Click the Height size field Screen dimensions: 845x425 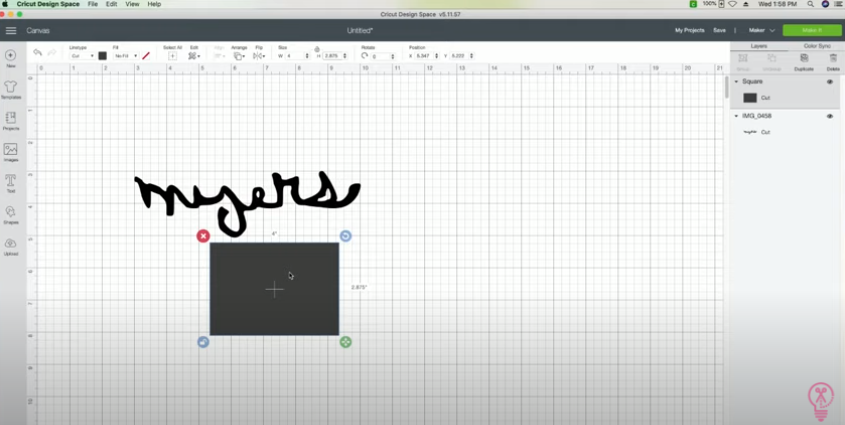point(334,56)
